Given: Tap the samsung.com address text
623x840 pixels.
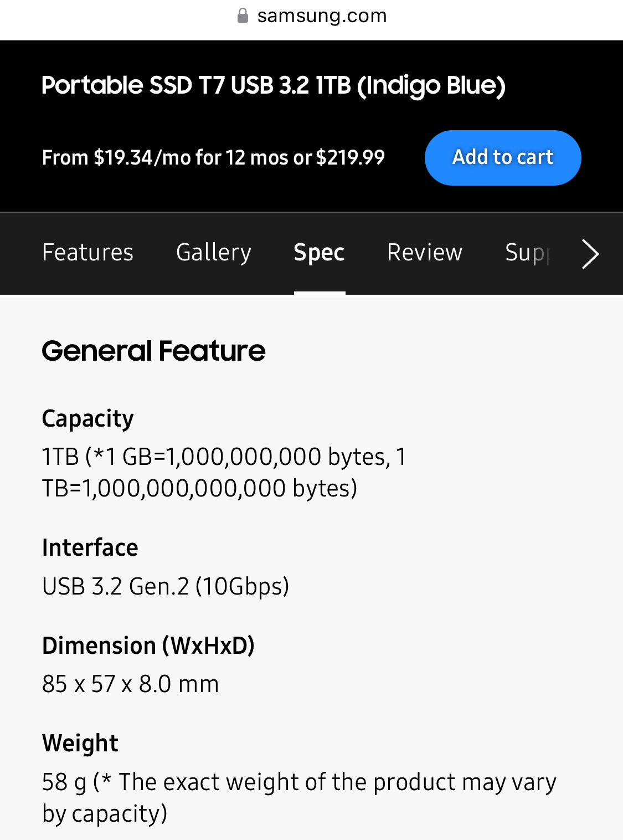Looking at the screenshot, I should [322, 16].
